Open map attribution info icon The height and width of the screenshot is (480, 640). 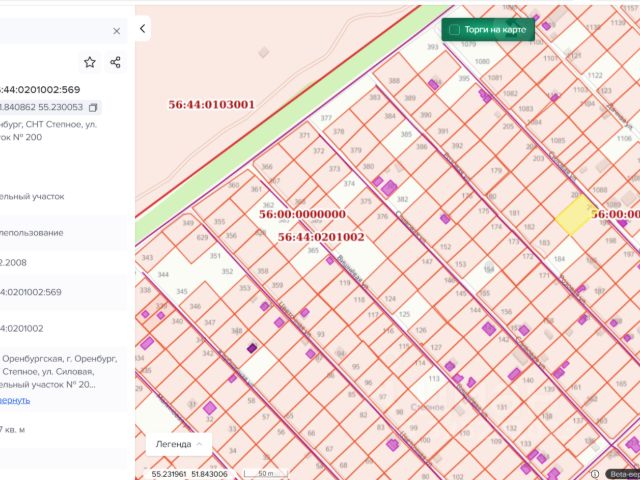click(x=595, y=474)
